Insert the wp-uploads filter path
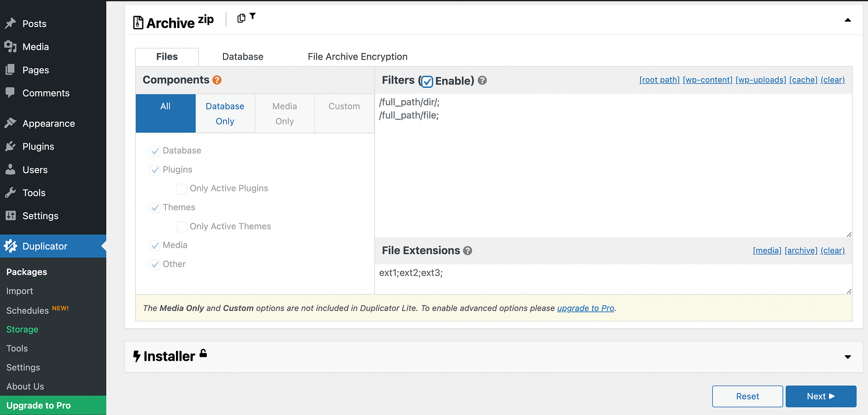 (x=760, y=80)
